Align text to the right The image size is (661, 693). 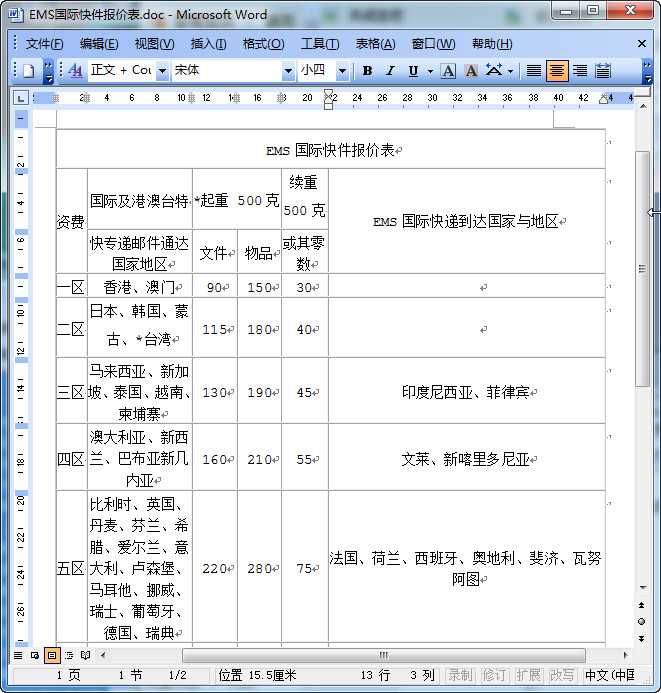click(580, 71)
